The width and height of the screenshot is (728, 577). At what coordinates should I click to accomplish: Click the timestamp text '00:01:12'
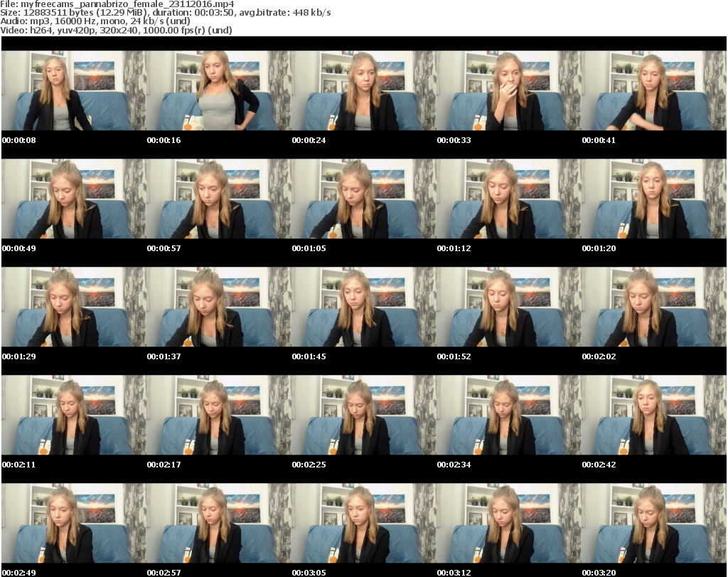tap(454, 248)
